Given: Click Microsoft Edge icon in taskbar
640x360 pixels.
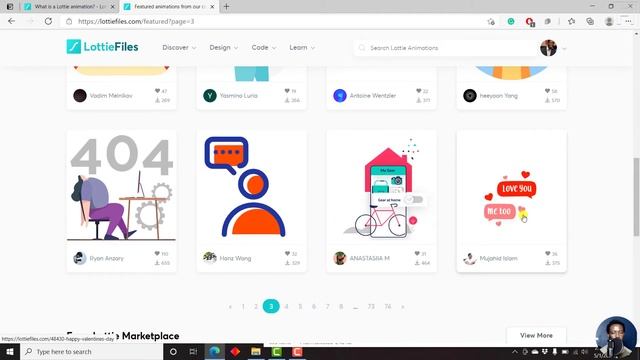Looking at the screenshot, I should click(215, 351).
